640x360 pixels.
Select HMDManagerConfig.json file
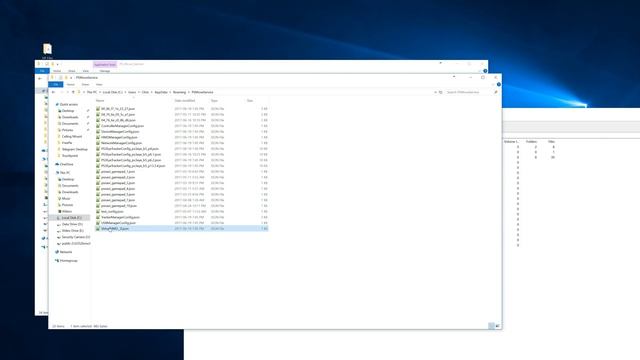click(119, 138)
